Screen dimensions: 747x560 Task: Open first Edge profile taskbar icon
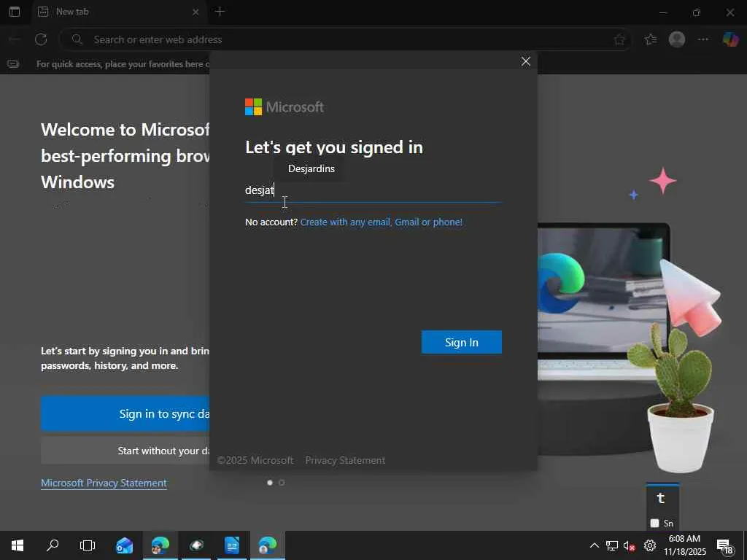point(160,545)
